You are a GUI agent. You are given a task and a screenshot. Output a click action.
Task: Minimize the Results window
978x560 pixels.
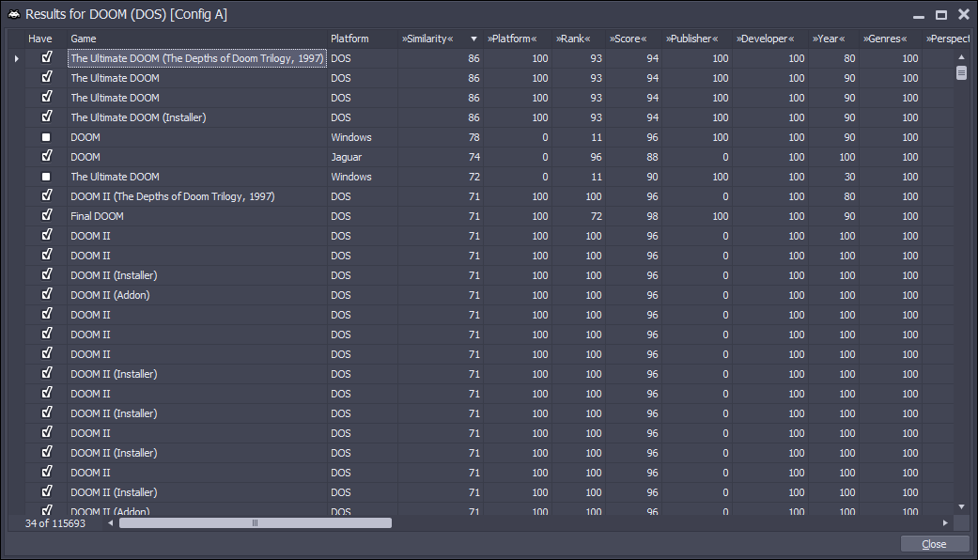coord(918,15)
